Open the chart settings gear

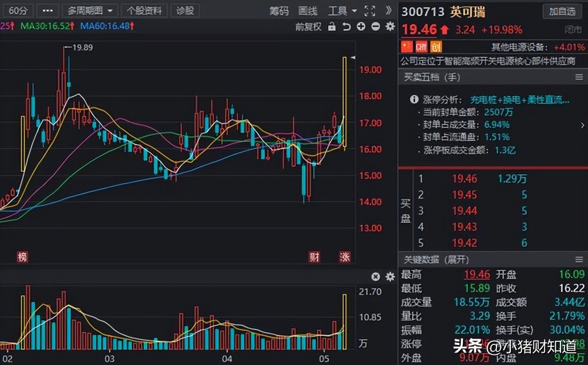[x=390, y=27]
